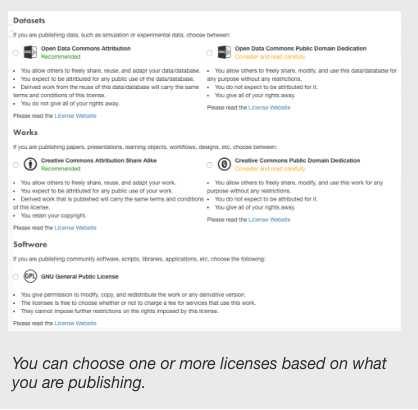Visit License Website link for CC Public Domain
The width and height of the screenshot is (418, 410).
269,219
